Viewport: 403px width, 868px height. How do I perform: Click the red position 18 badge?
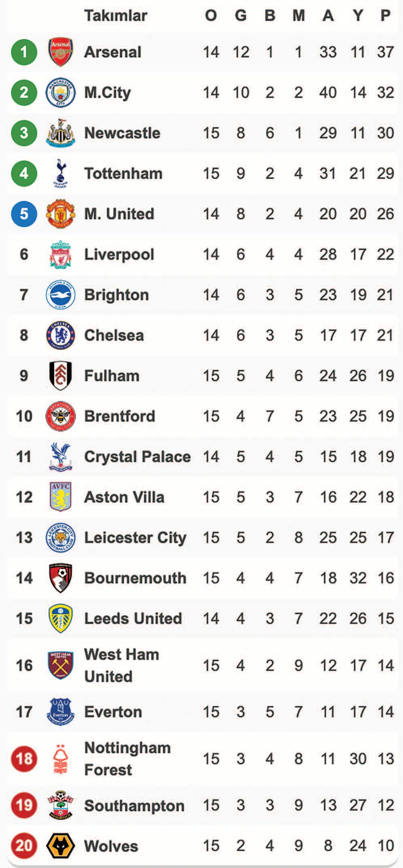coord(24,758)
